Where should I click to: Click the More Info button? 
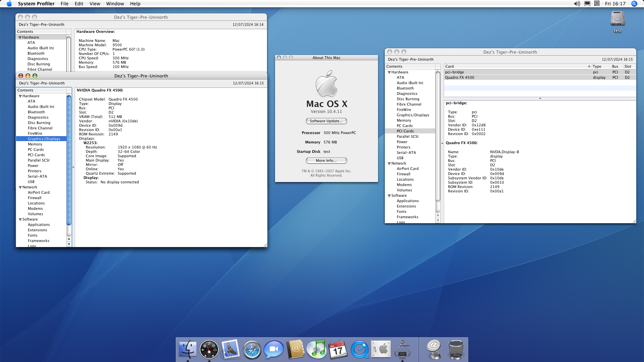pos(326,161)
